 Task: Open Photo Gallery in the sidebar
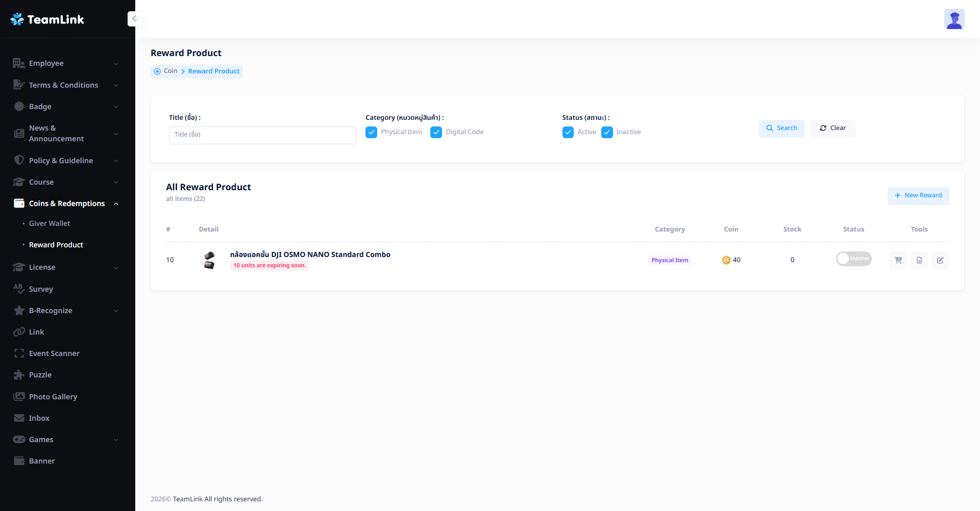tap(53, 397)
